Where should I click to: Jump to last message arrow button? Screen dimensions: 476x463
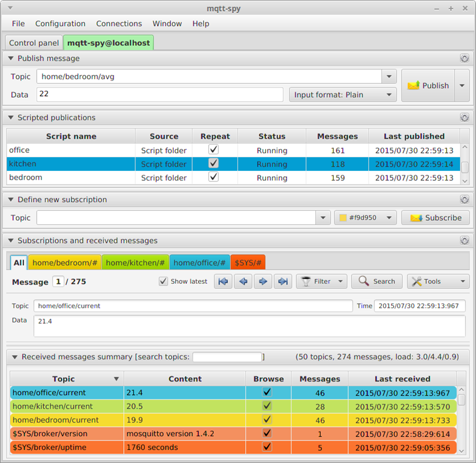click(283, 281)
